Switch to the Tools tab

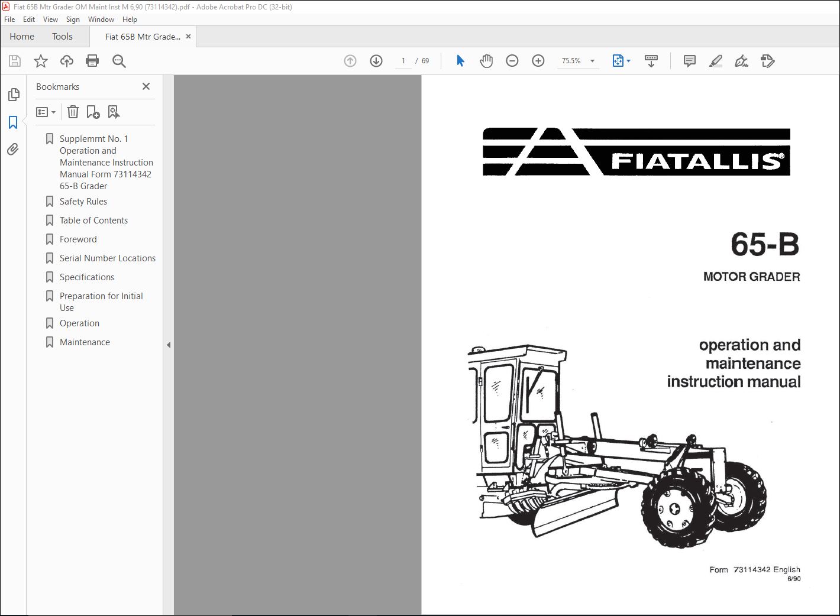[x=62, y=37]
